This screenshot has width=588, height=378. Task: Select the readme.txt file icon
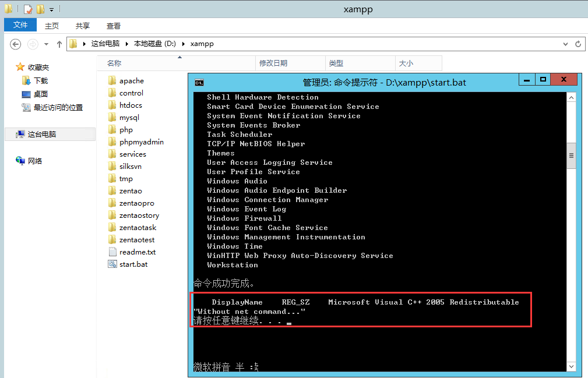112,252
